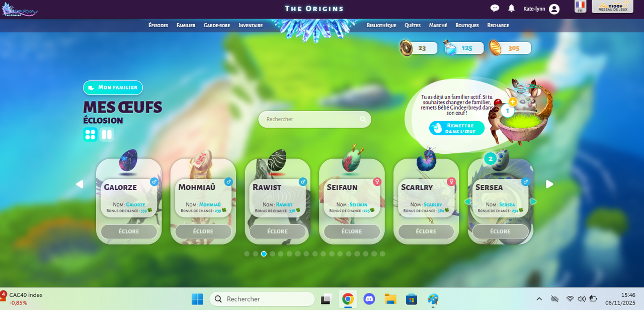Click the male symbol on the Mohmiaû card
The width and height of the screenshot is (644, 310).
point(228,181)
